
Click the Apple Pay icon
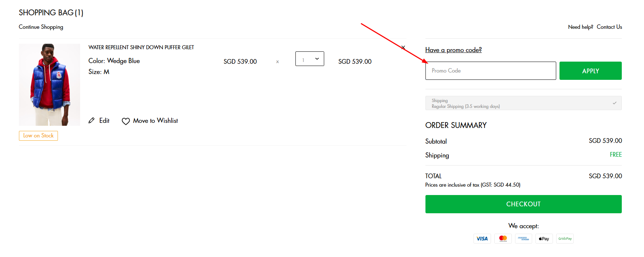coord(544,239)
